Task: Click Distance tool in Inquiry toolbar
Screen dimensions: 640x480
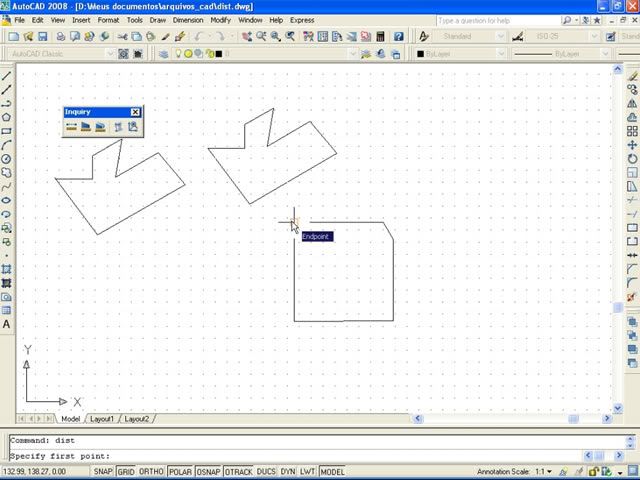Action: tap(71, 127)
